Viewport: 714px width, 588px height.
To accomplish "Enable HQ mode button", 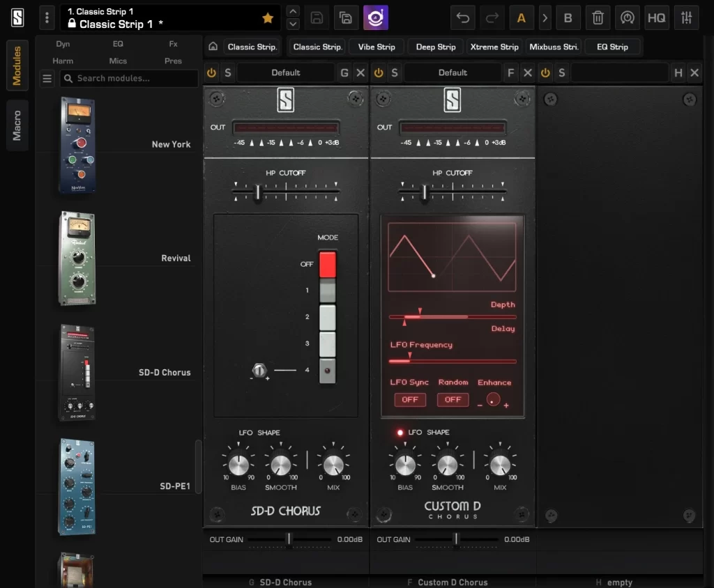I will click(x=656, y=18).
